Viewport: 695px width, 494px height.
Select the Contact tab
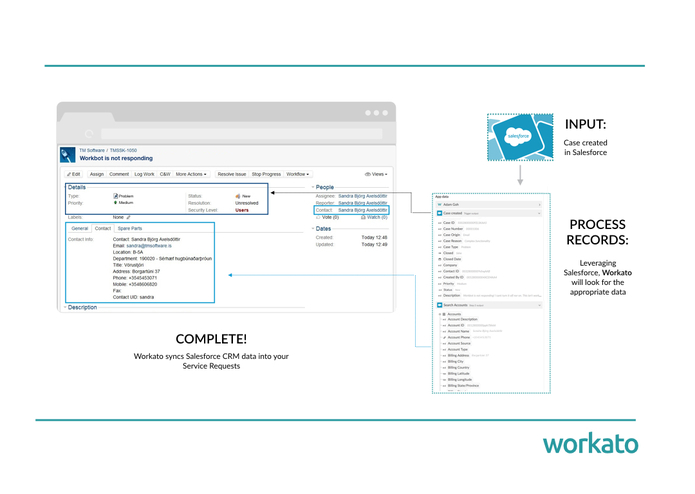(x=103, y=229)
